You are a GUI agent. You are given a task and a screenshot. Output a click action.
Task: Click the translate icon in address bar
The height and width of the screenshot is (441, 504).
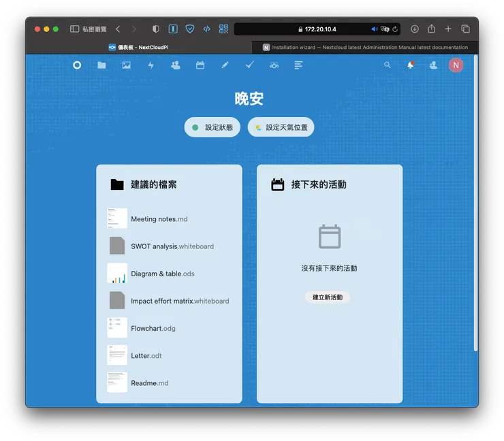[x=385, y=29]
